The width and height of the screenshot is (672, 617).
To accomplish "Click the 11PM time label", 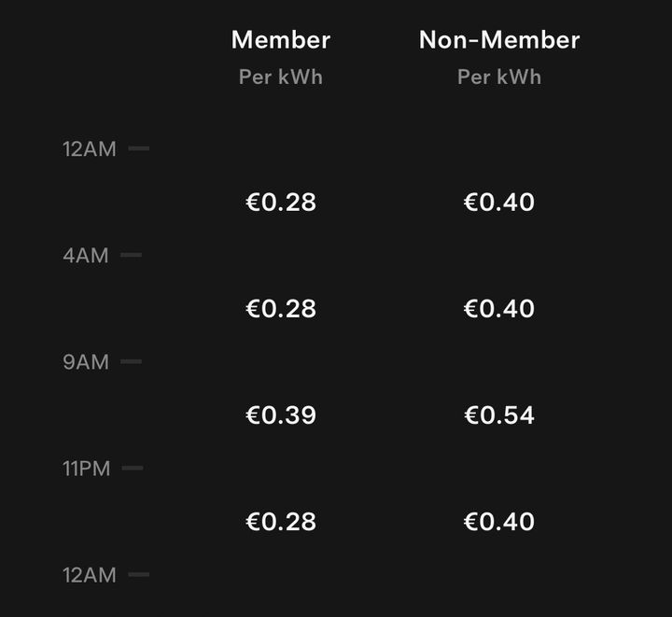I will click(x=87, y=469).
